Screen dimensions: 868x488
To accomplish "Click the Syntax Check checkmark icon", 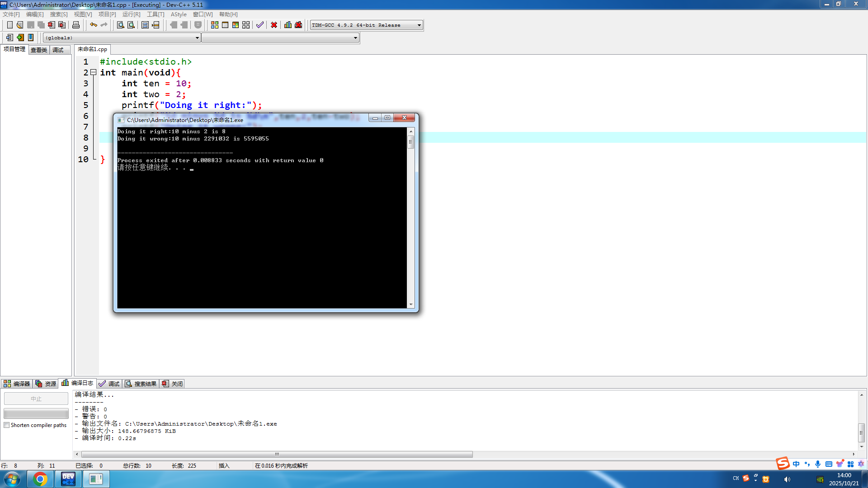I will click(259, 25).
